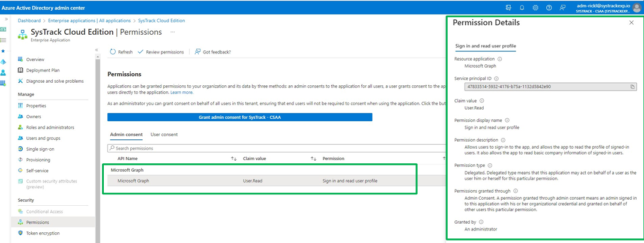Click Sign in and read user profile cell

[x=350, y=181]
